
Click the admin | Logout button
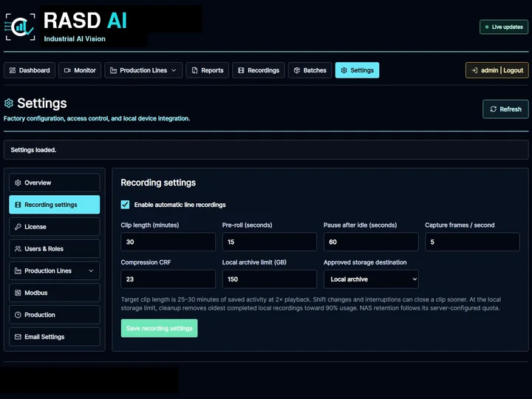(x=497, y=70)
